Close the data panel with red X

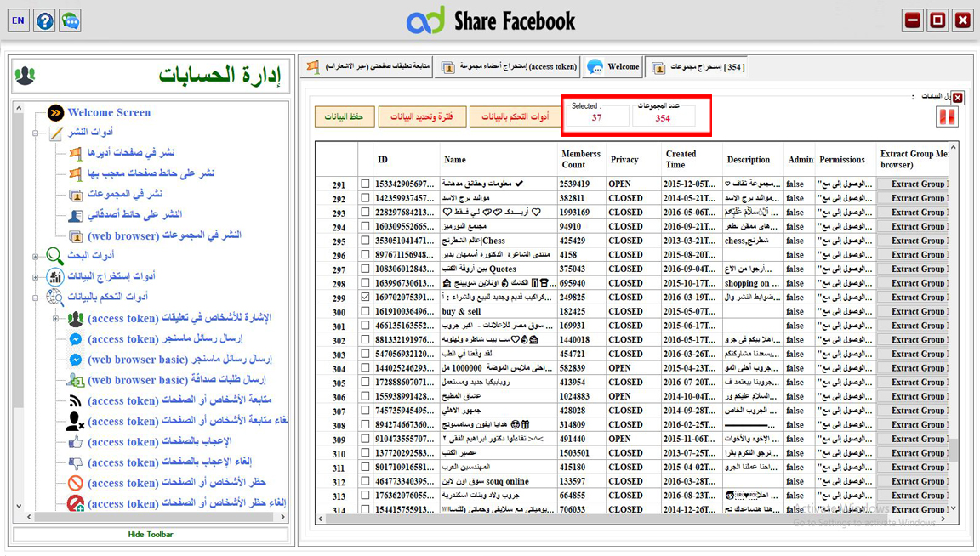click(x=958, y=98)
